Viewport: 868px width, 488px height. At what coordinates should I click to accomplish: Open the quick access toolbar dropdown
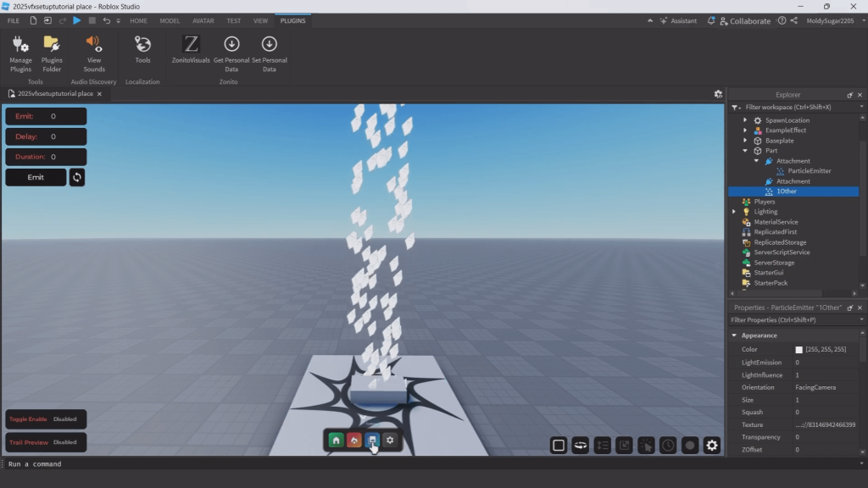pos(118,21)
